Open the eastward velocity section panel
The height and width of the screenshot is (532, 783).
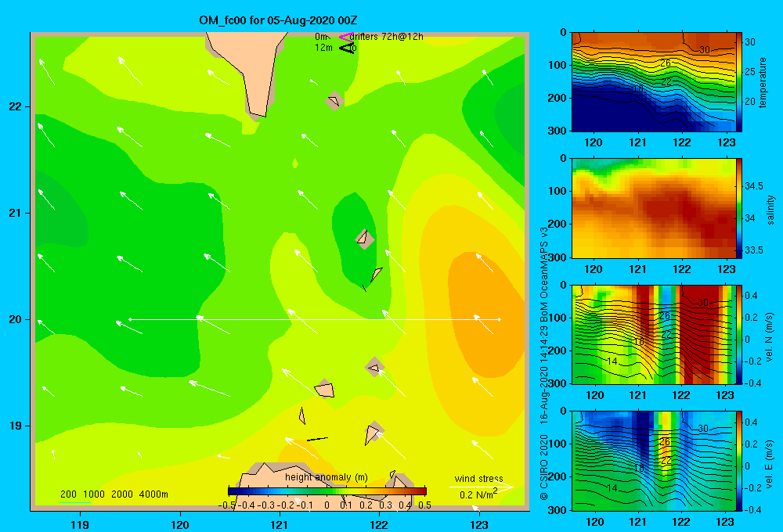[x=653, y=460]
